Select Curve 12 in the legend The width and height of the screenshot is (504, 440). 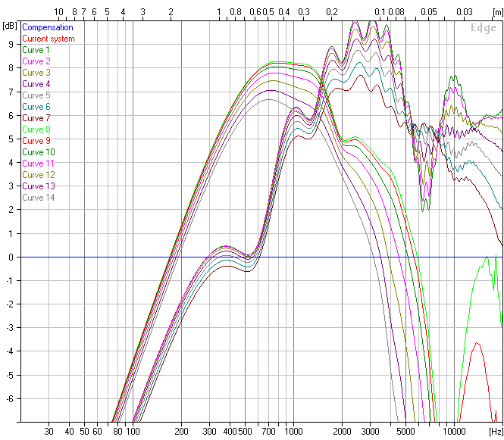click(x=39, y=175)
